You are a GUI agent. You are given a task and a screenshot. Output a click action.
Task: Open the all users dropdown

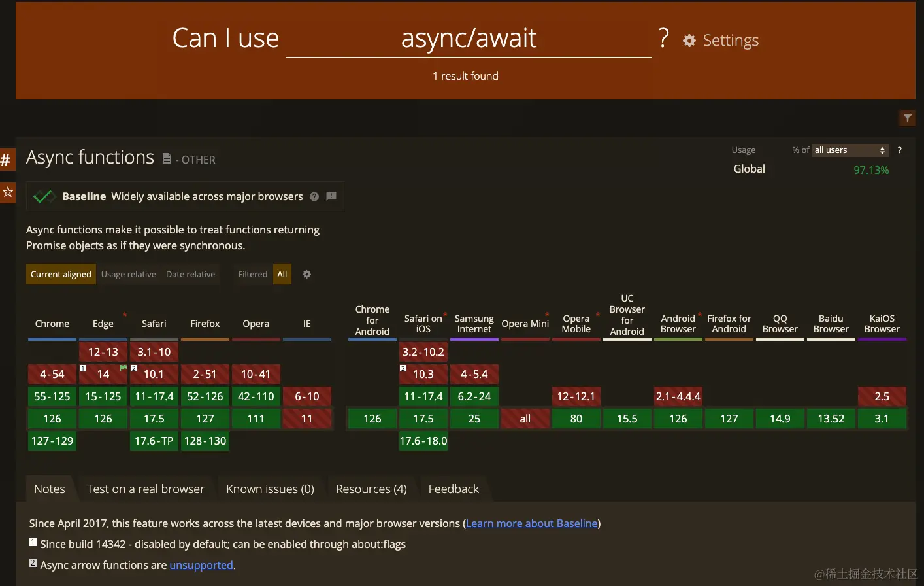point(850,150)
